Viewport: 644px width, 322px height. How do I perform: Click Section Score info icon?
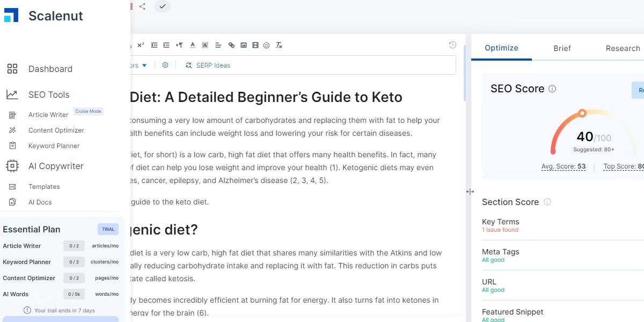[x=547, y=202]
